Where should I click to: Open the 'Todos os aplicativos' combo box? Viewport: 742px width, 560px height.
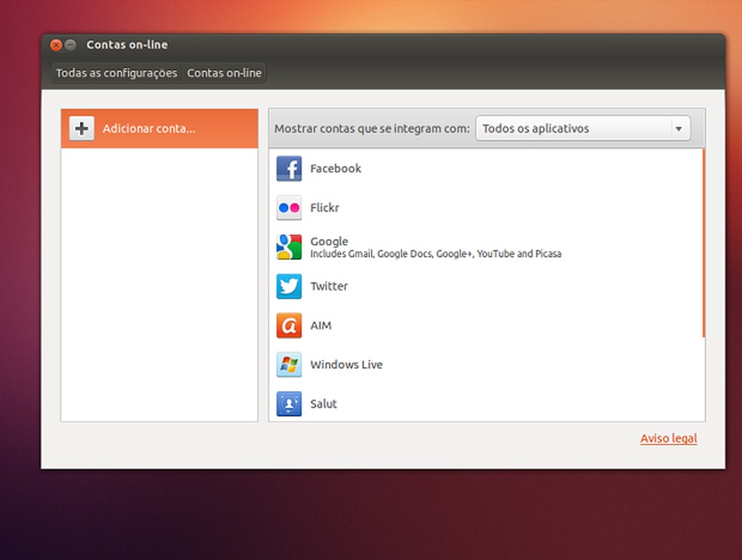point(583,129)
